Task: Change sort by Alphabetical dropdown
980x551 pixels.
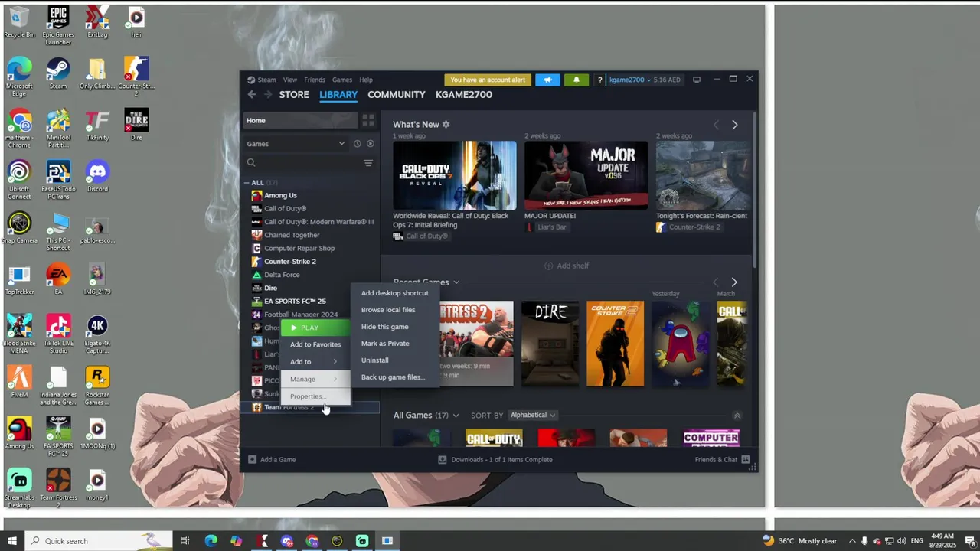Action: tap(533, 416)
